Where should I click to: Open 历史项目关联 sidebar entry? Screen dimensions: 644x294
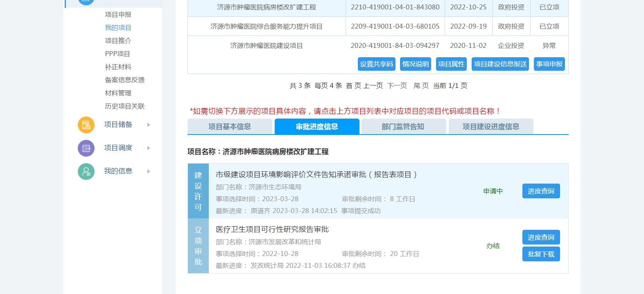point(125,106)
